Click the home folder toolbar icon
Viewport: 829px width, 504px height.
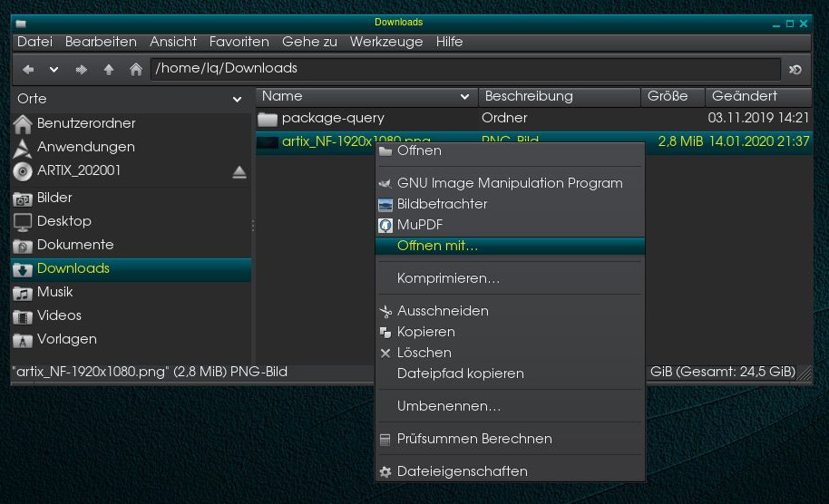[136, 69]
